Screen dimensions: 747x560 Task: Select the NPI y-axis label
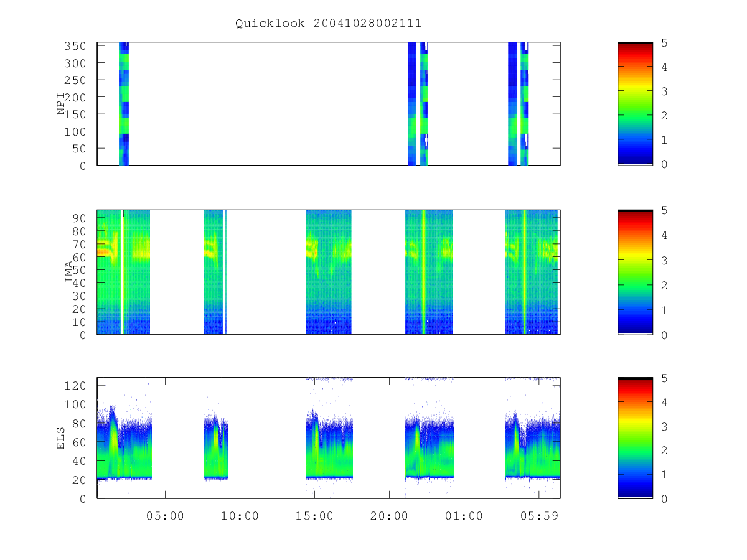pyautogui.click(x=61, y=104)
